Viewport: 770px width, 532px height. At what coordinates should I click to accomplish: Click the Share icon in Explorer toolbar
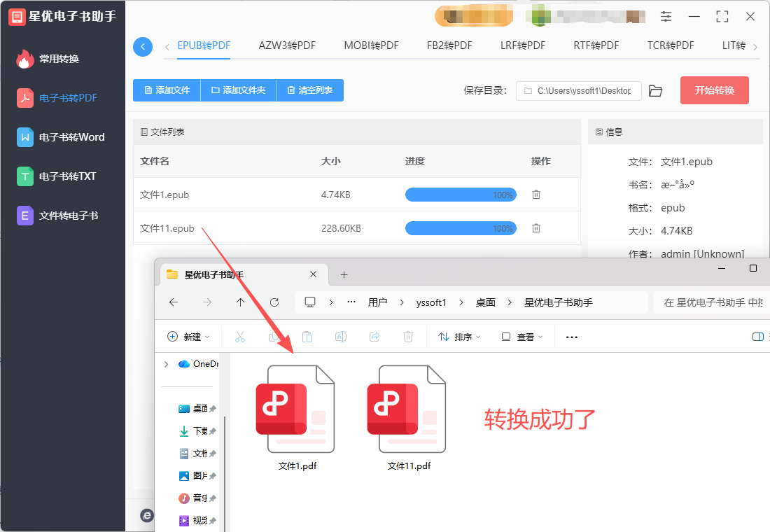[x=374, y=337]
